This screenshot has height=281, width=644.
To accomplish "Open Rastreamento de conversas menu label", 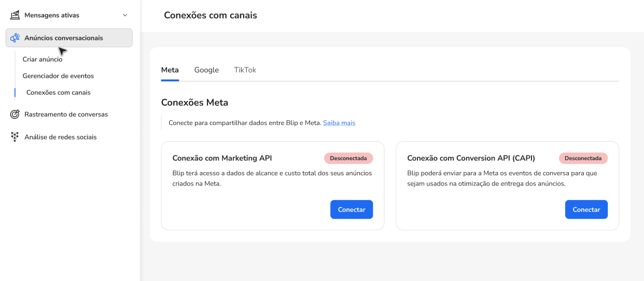I will (66, 114).
